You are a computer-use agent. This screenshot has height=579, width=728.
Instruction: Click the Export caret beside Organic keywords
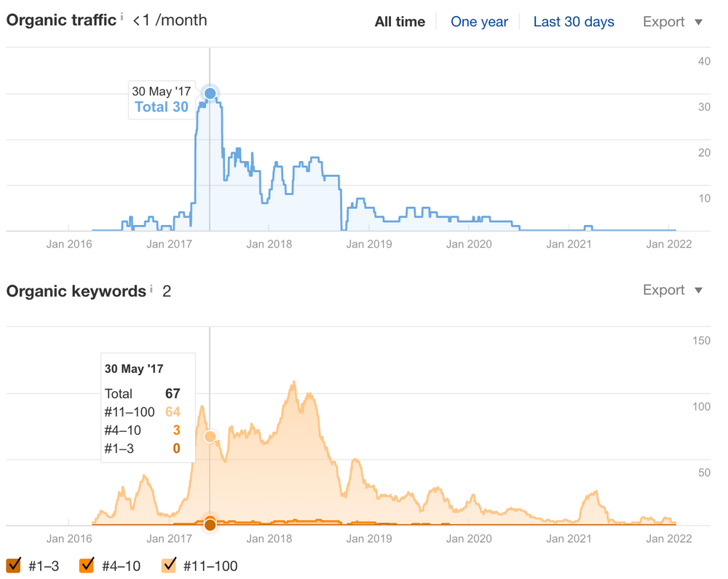click(698, 290)
